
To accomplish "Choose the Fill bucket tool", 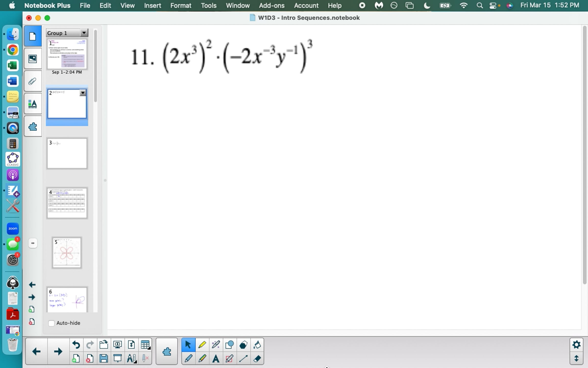I will (257, 345).
